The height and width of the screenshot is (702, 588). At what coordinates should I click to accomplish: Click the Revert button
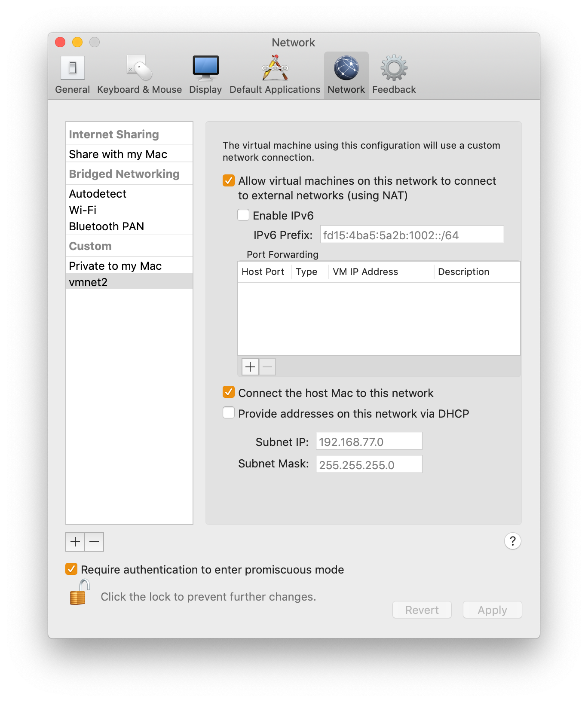tap(422, 610)
